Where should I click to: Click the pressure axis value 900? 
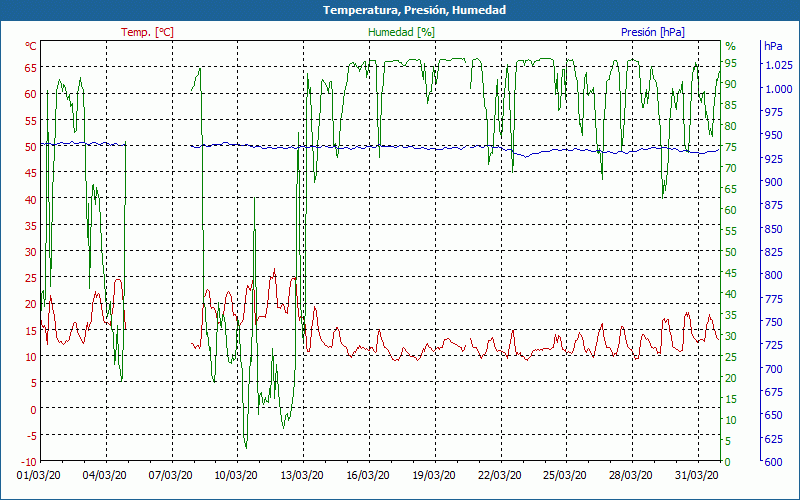point(772,182)
